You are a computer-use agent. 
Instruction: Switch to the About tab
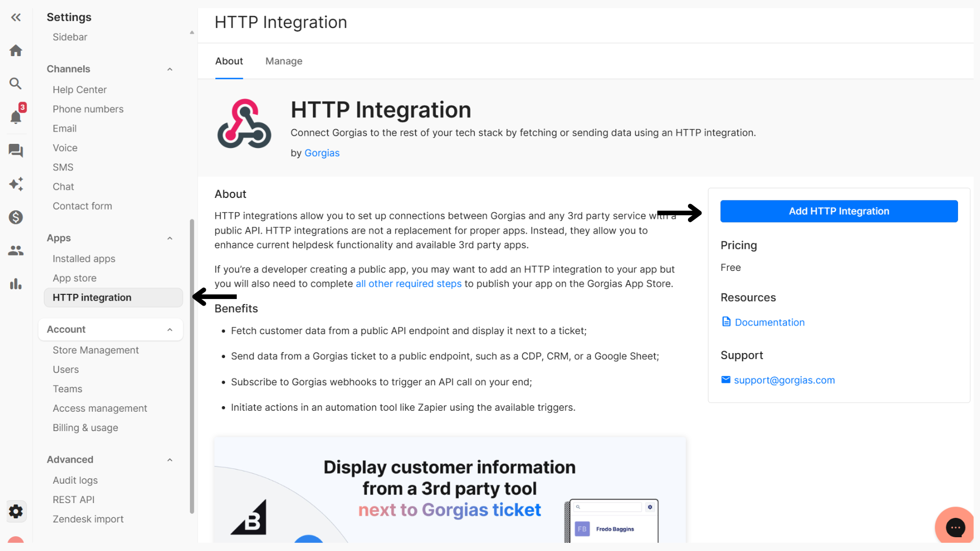229,61
